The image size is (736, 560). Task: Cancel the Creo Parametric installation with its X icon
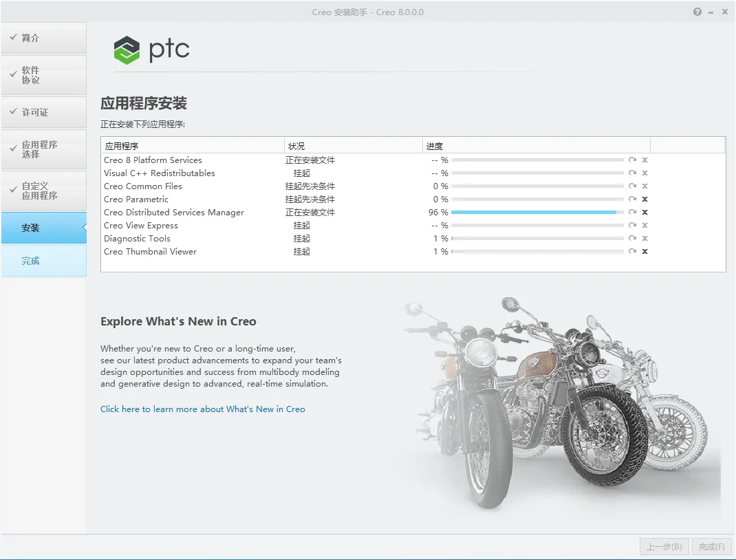[x=645, y=199]
